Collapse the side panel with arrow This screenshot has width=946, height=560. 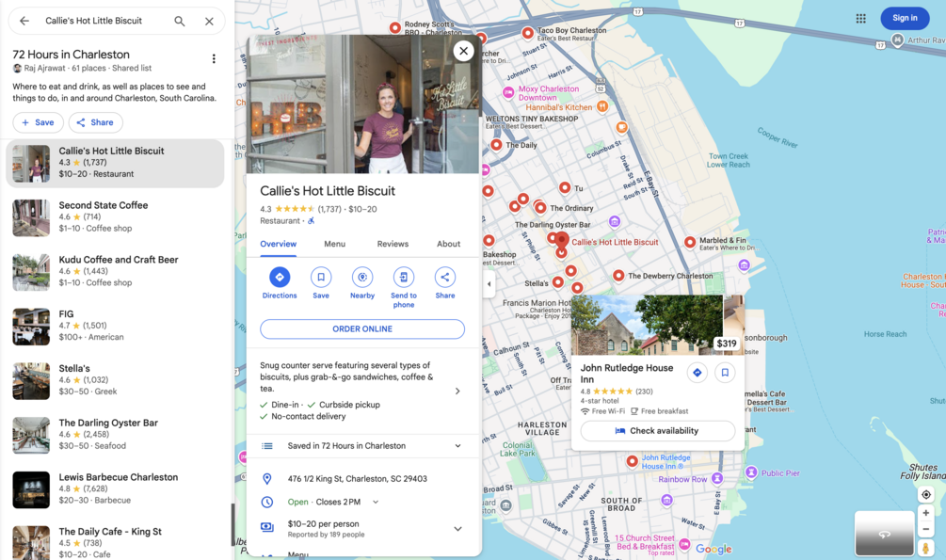tap(489, 283)
